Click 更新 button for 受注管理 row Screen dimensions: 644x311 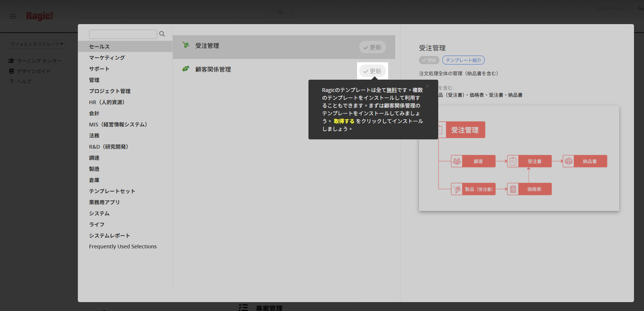372,47
